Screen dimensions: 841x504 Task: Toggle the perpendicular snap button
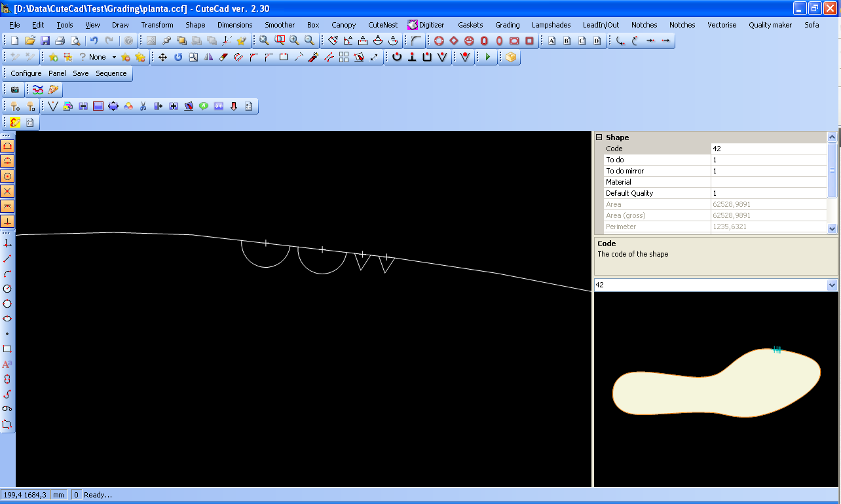click(x=7, y=221)
